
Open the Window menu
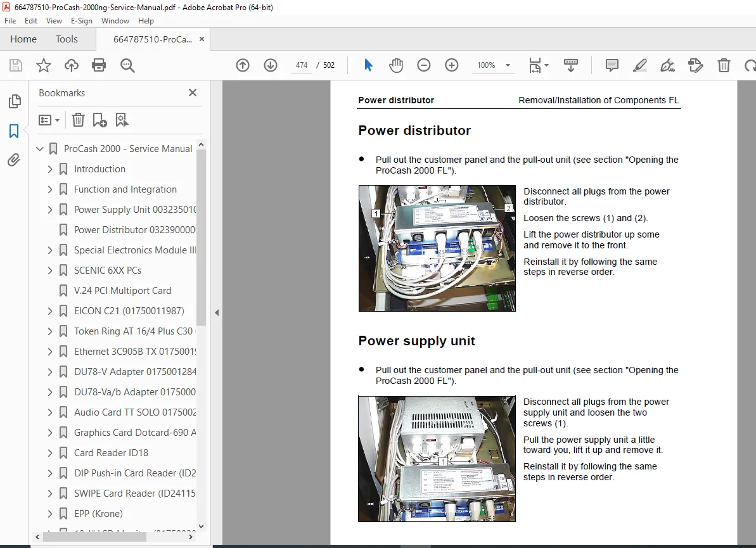(x=115, y=21)
